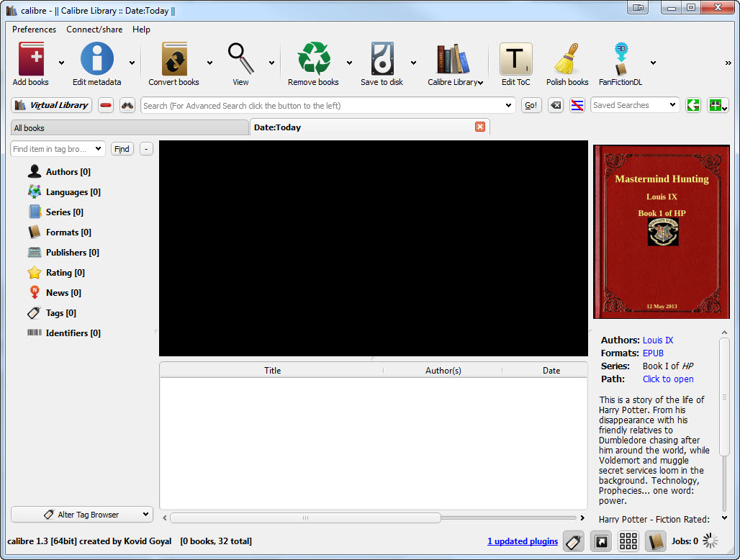Expand the Save to disk dropdown arrow
The width and height of the screenshot is (740, 560).
(413, 63)
